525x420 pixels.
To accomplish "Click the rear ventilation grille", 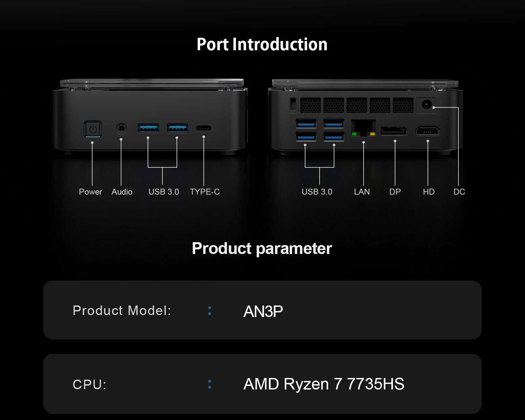I will (357, 105).
